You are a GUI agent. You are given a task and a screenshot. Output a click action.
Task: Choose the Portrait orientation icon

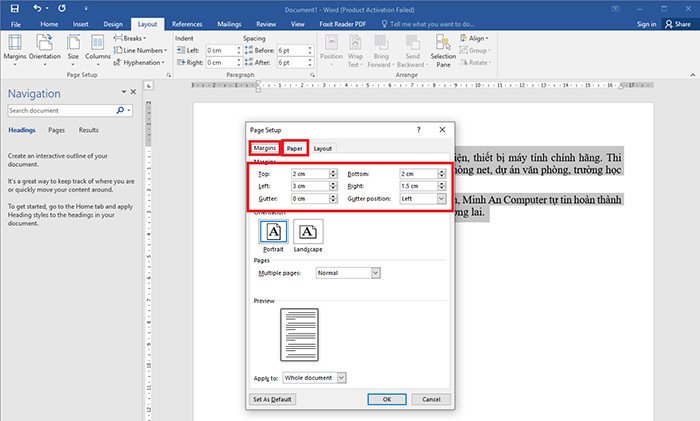coord(272,233)
